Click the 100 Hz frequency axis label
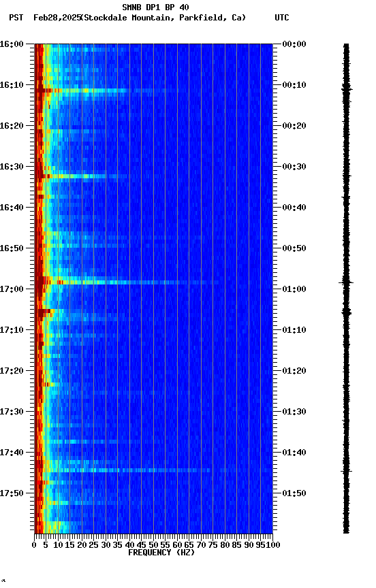The image size is (376, 588). [274, 545]
